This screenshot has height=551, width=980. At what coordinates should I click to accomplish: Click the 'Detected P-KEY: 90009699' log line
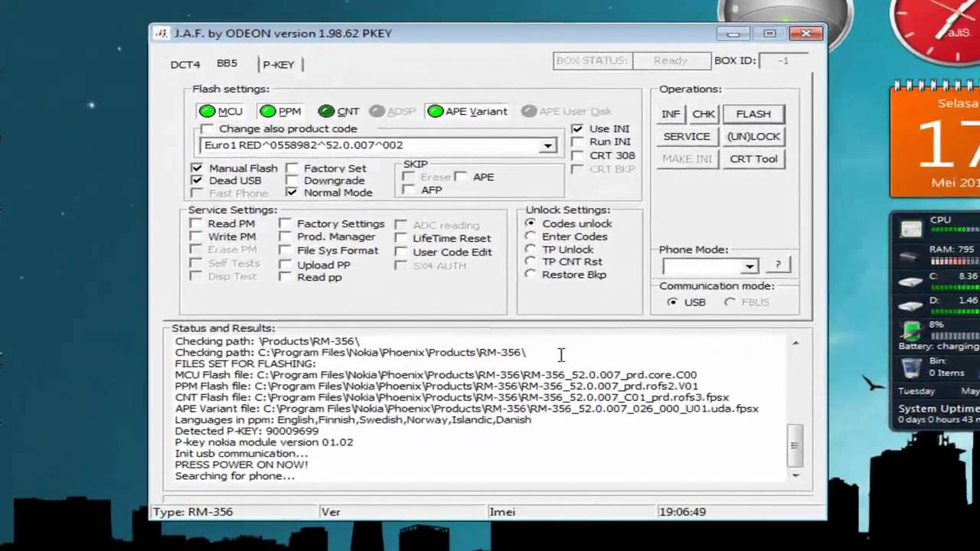[247, 431]
